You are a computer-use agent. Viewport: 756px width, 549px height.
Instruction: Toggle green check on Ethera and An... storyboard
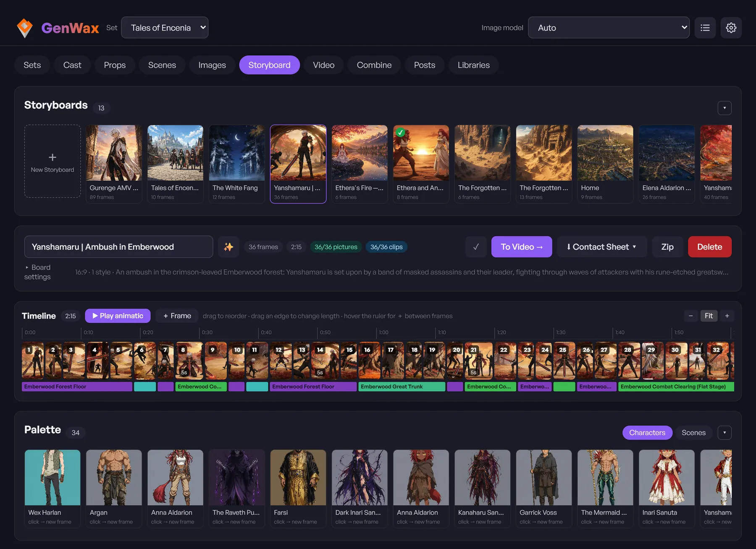[x=401, y=132]
